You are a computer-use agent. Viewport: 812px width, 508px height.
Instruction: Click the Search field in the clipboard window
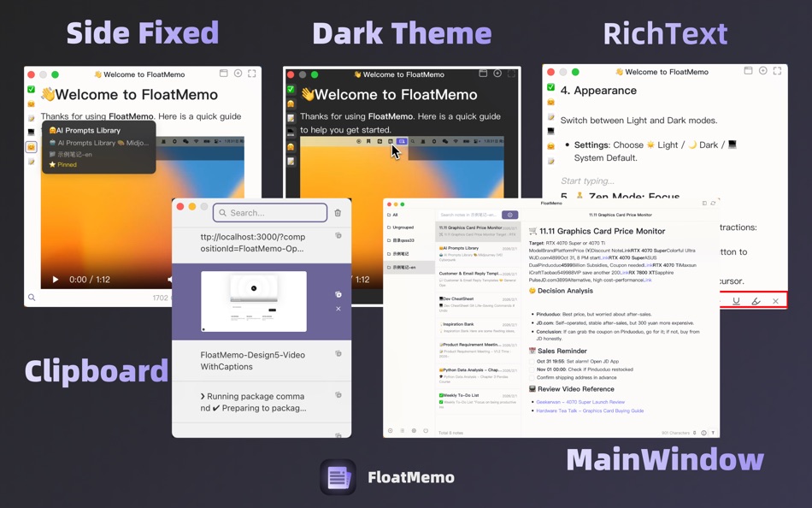coord(269,212)
